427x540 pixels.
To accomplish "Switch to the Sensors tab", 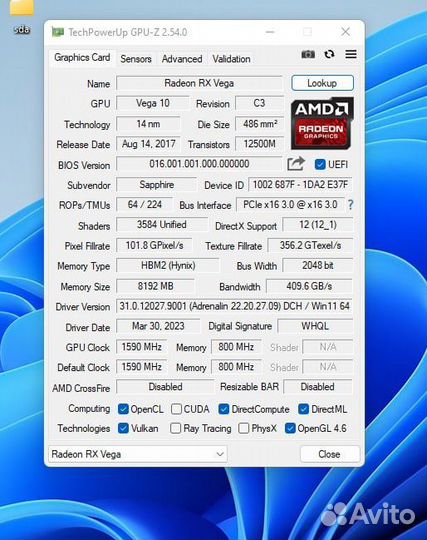I will click(136, 59).
